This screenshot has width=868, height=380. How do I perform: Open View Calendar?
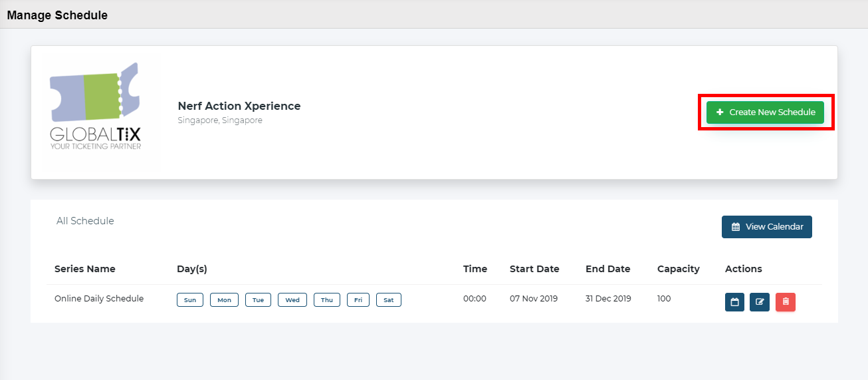coord(767,227)
